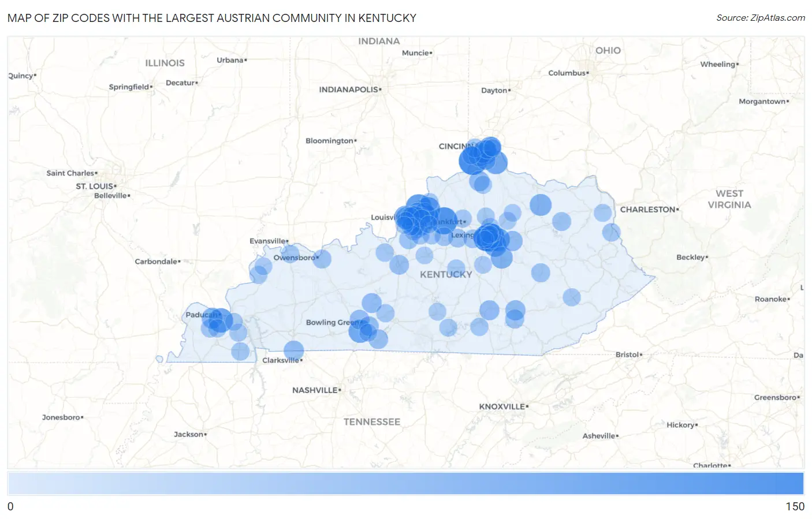
Task: Click the map title about Austrian community
Action: (212, 18)
